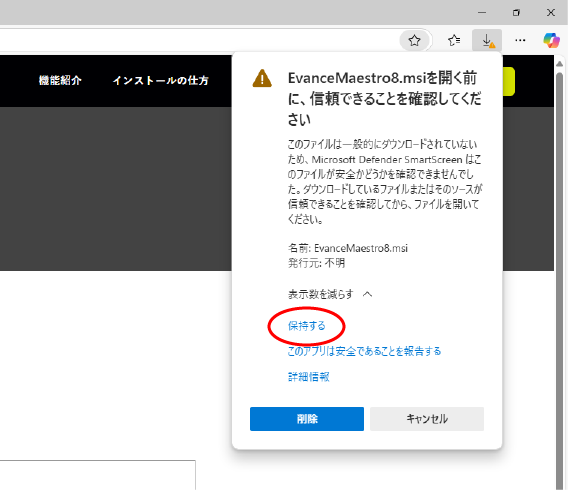Click the warning triangle icon in the dialog

tap(262, 78)
